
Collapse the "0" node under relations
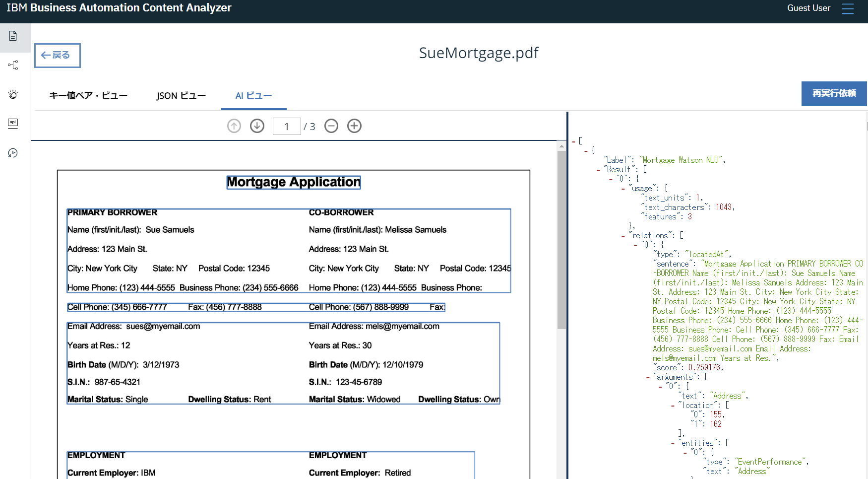(636, 245)
